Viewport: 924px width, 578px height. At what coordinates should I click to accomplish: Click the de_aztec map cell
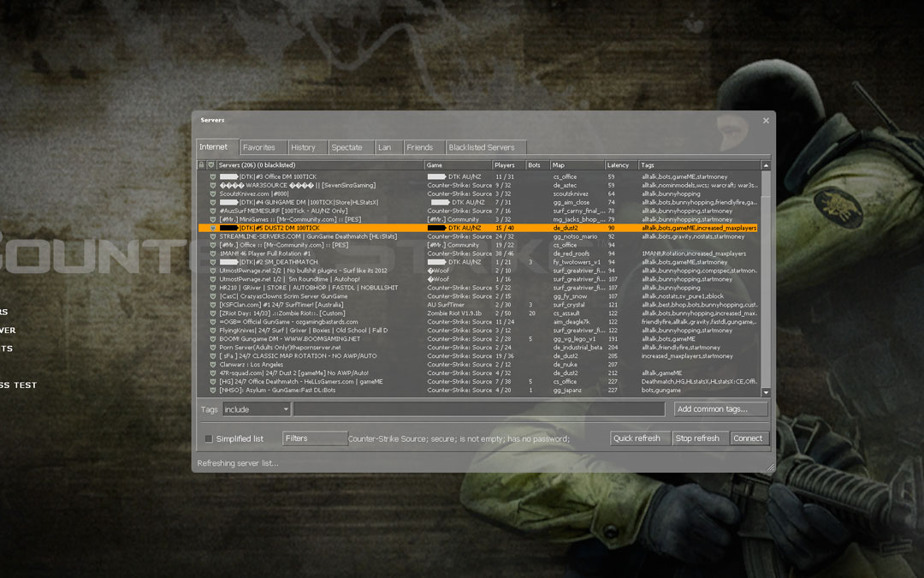(x=565, y=185)
